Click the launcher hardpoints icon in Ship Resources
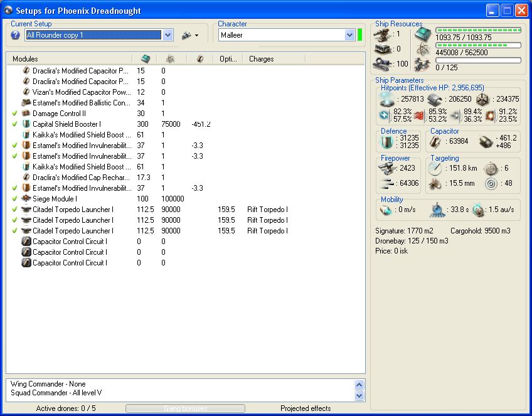The image size is (532, 416). tap(382, 50)
